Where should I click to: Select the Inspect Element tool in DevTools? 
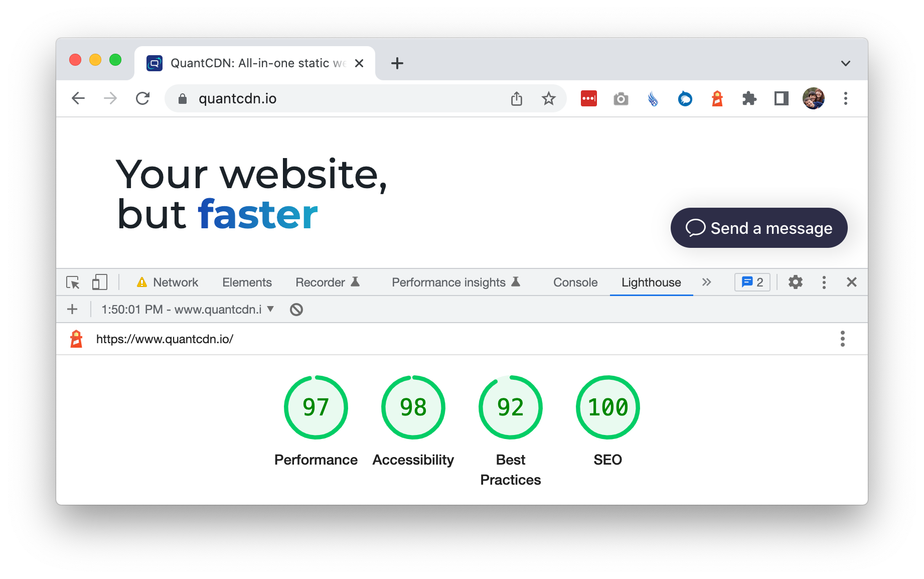[73, 282]
